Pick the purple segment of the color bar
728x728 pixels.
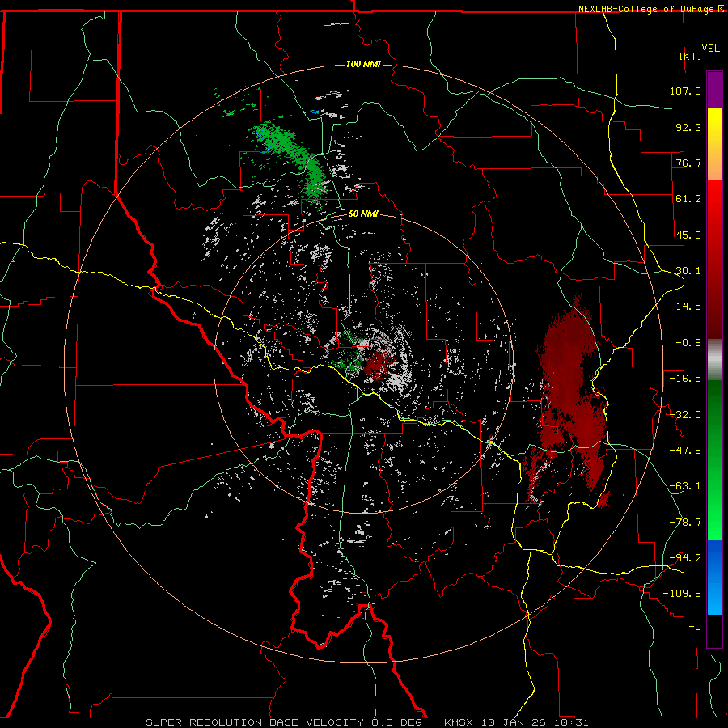(714, 90)
